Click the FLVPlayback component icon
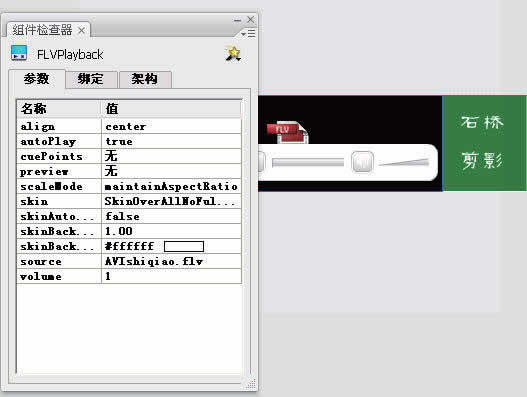This screenshot has width=527, height=397. pyautogui.click(x=19, y=53)
